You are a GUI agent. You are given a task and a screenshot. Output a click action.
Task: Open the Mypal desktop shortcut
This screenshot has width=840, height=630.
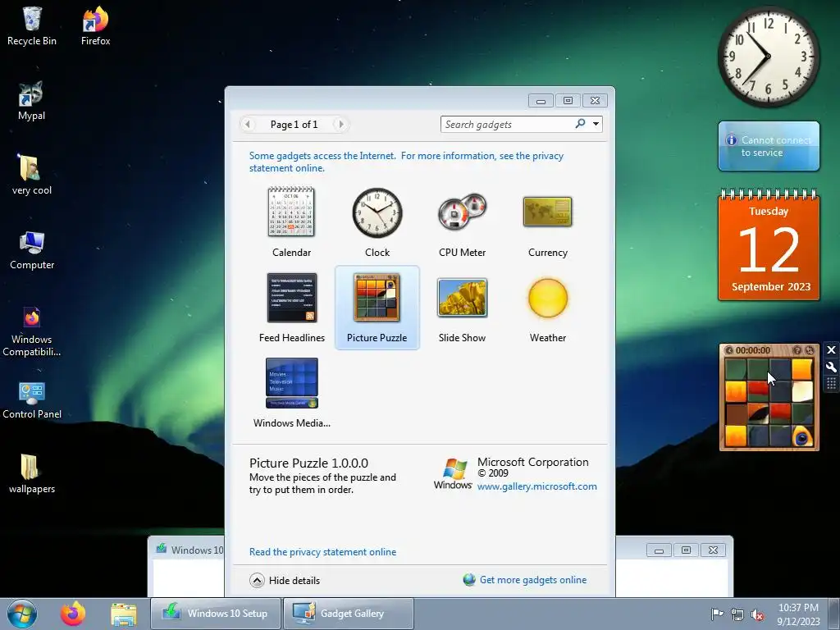pos(31,101)
